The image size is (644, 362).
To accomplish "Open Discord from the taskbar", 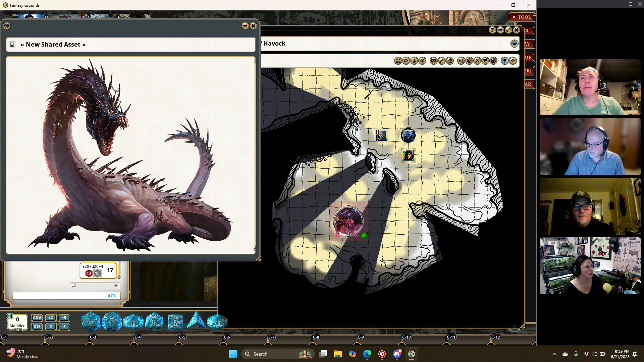I will tap(397, 354).
